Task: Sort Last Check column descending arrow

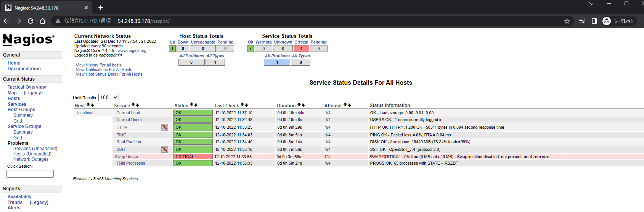Action: [246, 105]
